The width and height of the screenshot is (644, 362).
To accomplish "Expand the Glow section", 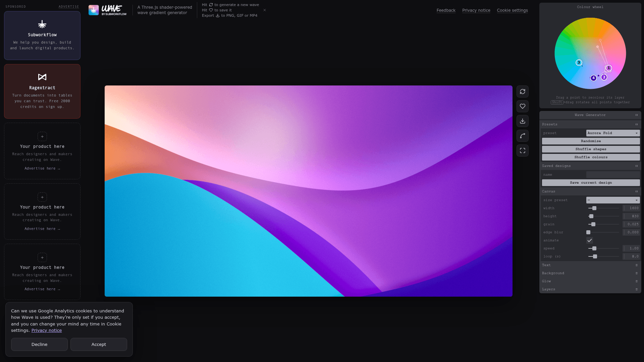I will (590, 281).
